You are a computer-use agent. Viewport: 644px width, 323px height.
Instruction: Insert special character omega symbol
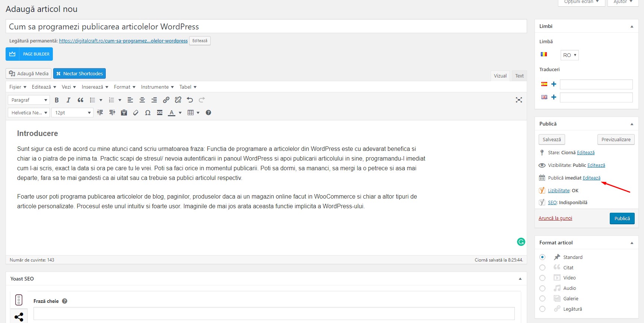click(x=148, y=113)
